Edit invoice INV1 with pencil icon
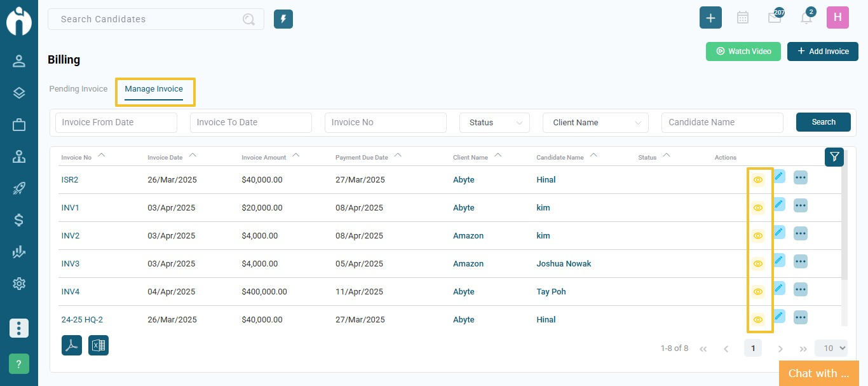Screen dimensions: 868x386 [x=778, y=205]
